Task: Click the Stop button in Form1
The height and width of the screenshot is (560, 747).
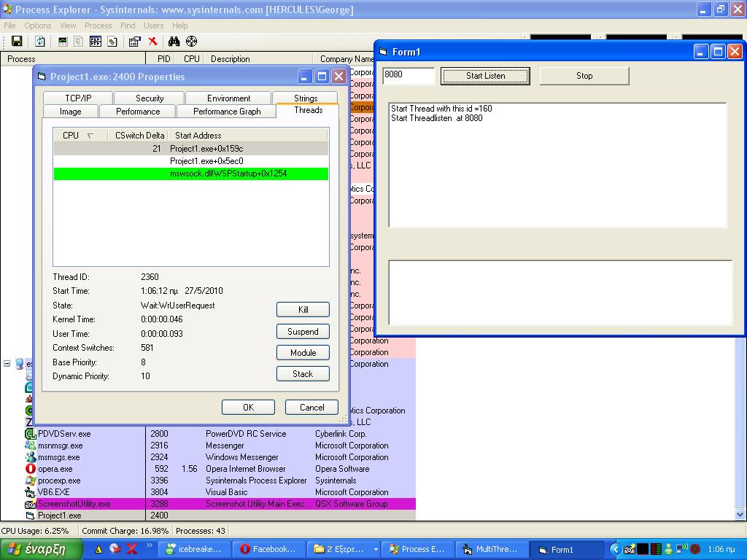Action: click(584, 76)
